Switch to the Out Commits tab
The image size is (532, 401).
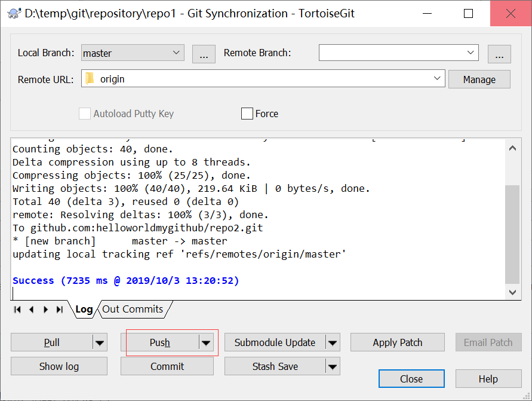(133, 310)
